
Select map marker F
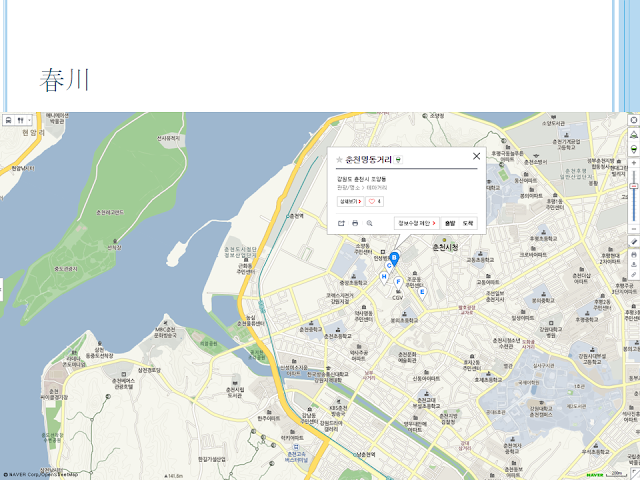pos(398,283)
